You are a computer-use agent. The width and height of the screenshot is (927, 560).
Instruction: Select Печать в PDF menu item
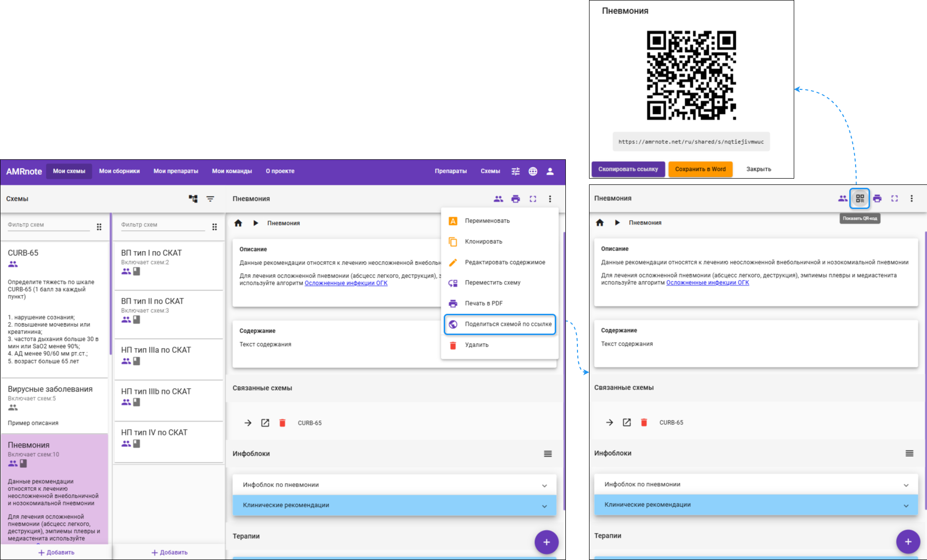[x=500, y=303]
